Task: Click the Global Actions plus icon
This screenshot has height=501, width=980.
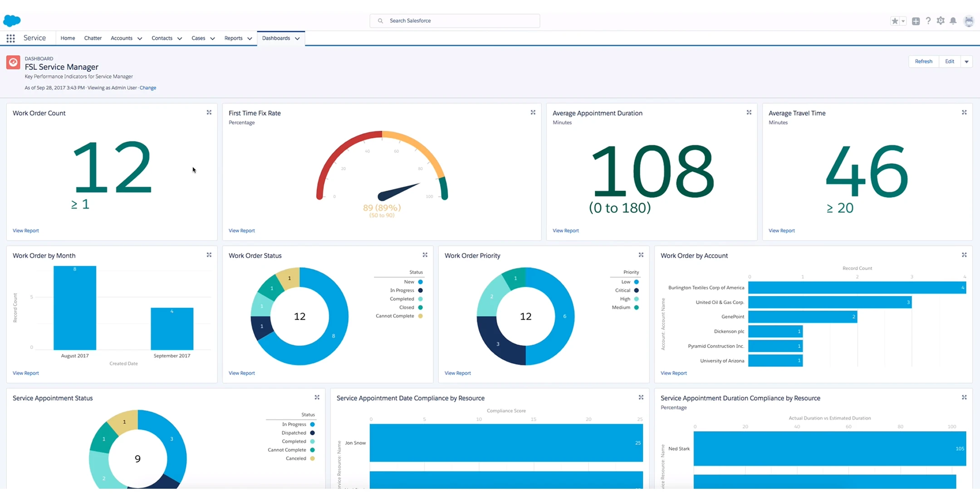Action: (x=916, y=21)
